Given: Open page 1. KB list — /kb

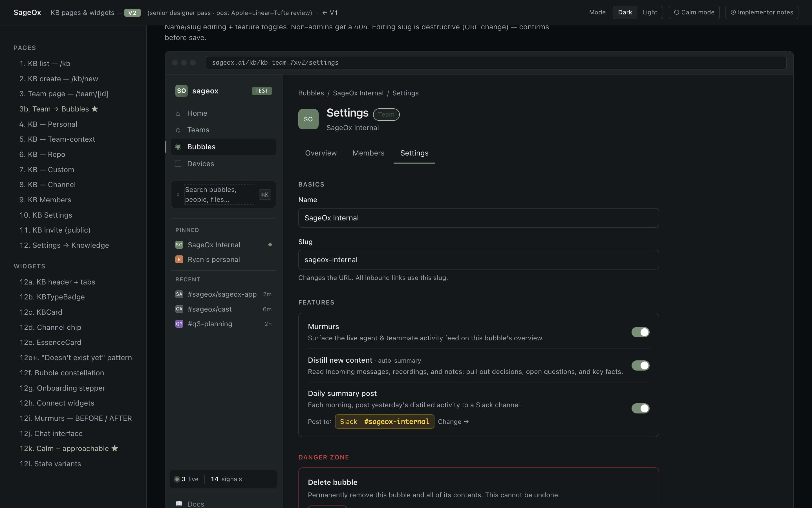Looking at the screenshot, I should [x=45, y=63].
